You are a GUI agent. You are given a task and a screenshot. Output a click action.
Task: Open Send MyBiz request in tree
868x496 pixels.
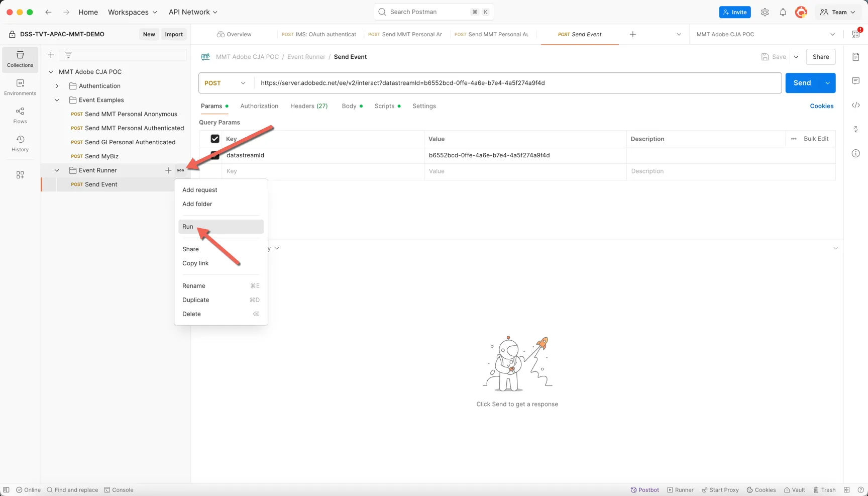pos(101,156)
